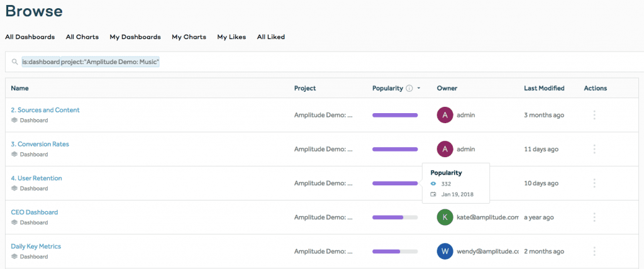The width and height of the screenshot is (644, 269).
Task: Select All Liked tab
Action: [271, 37]
